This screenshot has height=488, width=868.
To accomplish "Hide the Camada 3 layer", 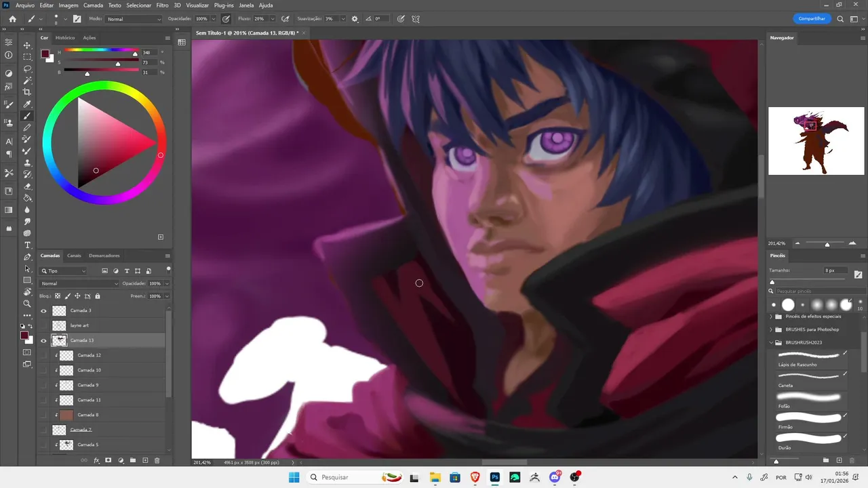I will point(44,310).
